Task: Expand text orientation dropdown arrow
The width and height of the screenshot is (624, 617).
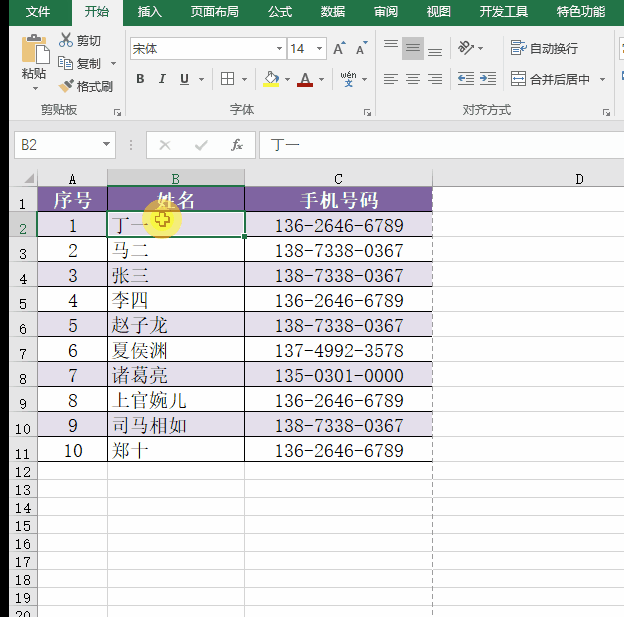Action: [480, 48]
